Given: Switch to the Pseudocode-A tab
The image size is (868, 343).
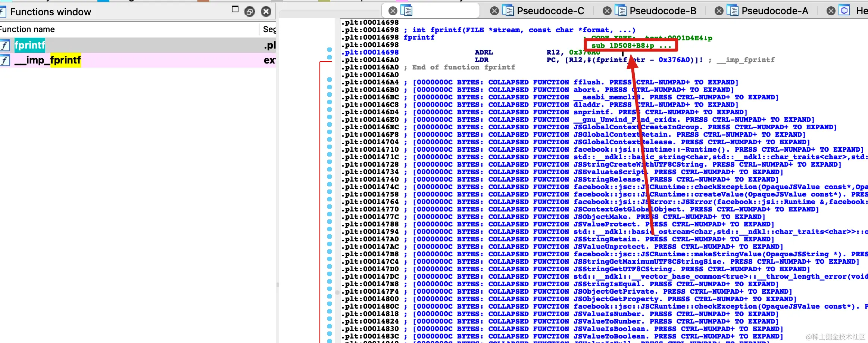Looking at the screenshot, I should [775, 11].
